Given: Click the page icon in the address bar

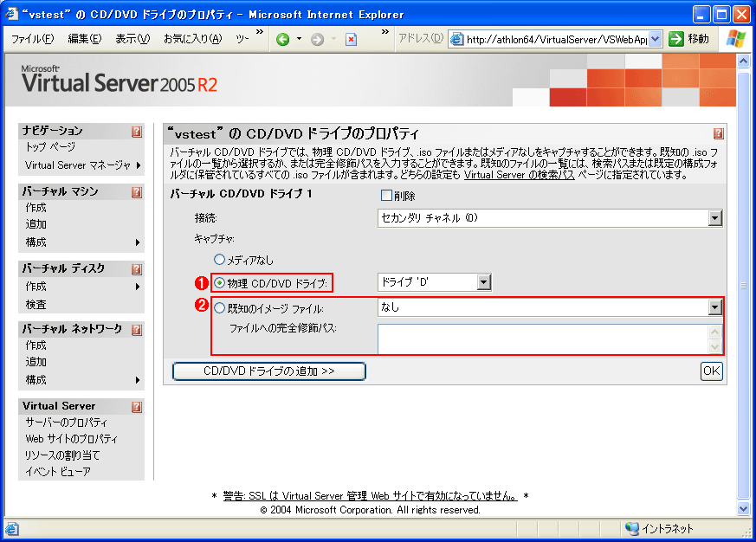Looking at the screenshot, I should tap(456, 39).
